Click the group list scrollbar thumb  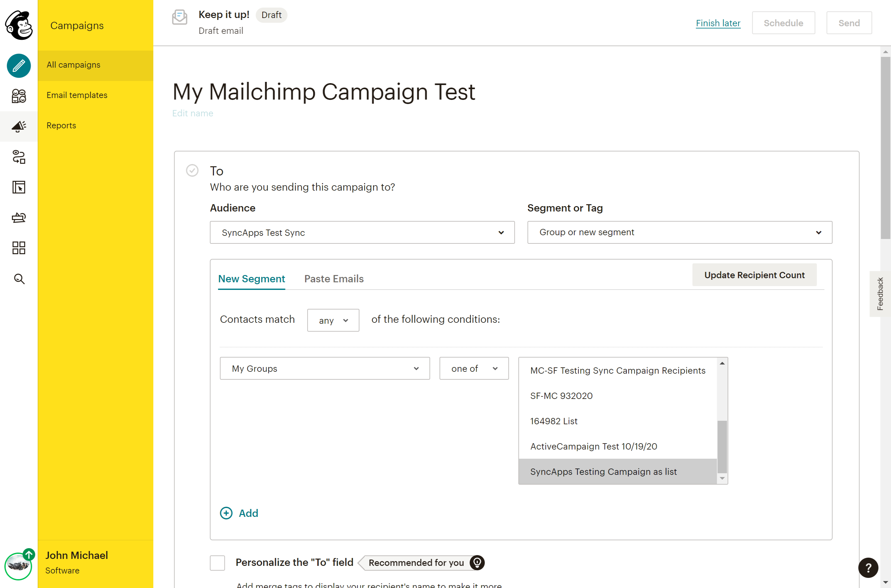coord(722,447)
